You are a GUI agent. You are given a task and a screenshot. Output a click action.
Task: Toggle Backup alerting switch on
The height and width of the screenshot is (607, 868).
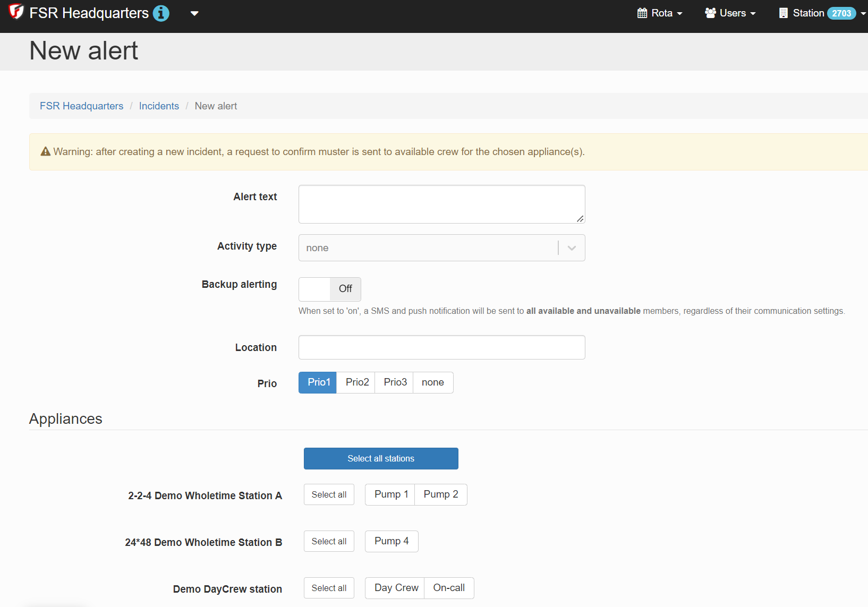click(x=329, y=289)
